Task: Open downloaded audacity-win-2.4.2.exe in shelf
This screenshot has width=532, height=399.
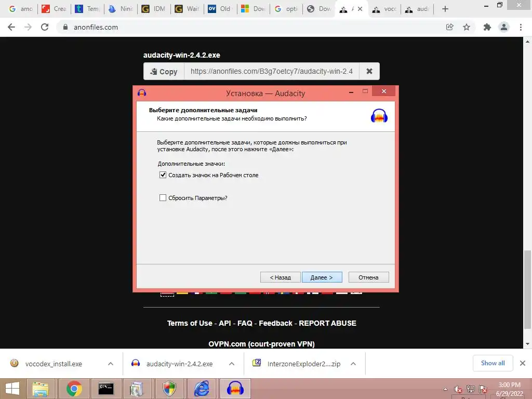Action: (179, 364)
